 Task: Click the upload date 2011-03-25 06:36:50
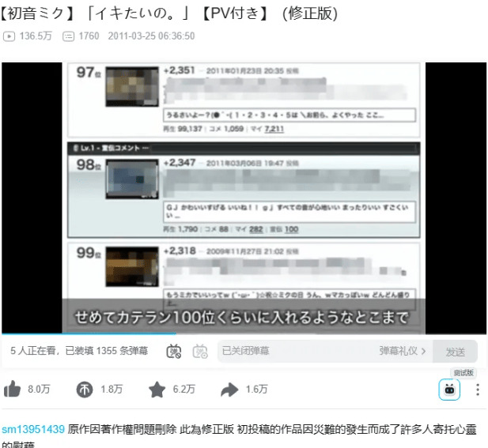(x=151, y=36)
